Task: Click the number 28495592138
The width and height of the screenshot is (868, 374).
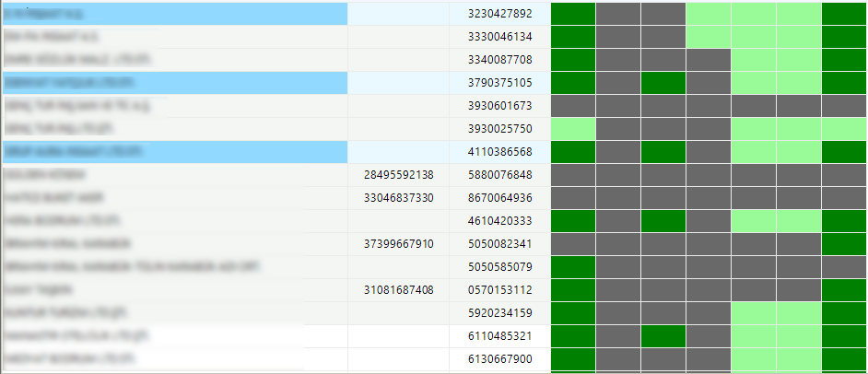Action: pos(399,175)
